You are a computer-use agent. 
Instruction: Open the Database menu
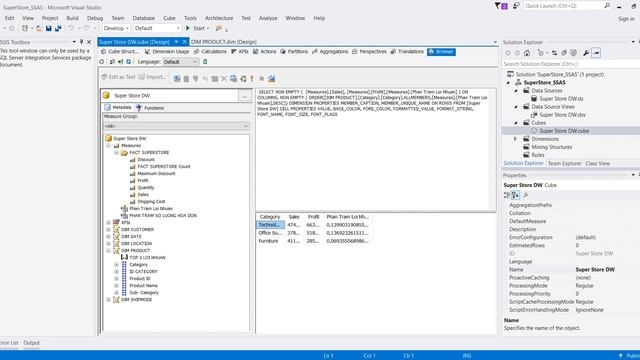tap(144, 18)
